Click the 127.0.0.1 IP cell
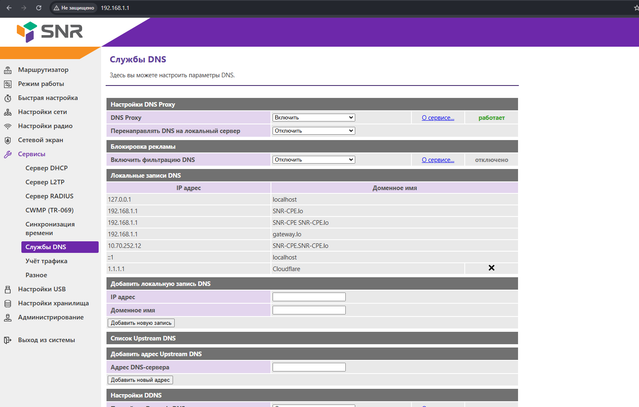Viewport: 639px width, 407px height. (188, 200)
